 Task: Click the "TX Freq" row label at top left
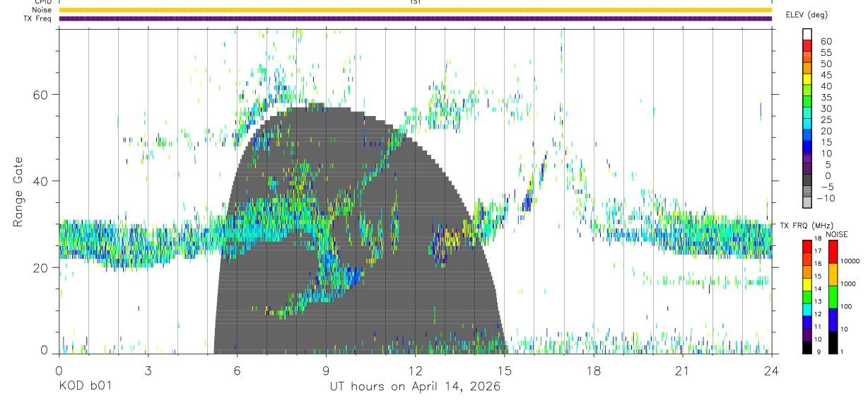(x=39, y=18)
